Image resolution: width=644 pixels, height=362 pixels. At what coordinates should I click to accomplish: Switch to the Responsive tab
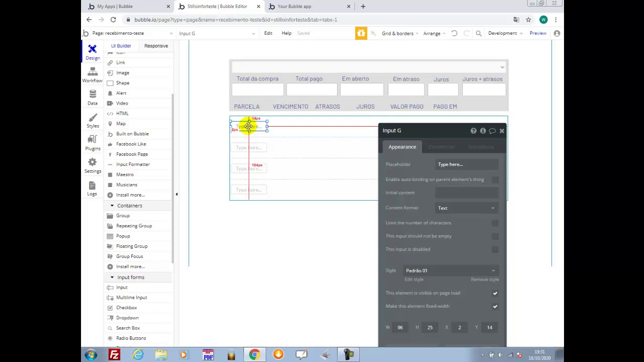click(156, 46)
